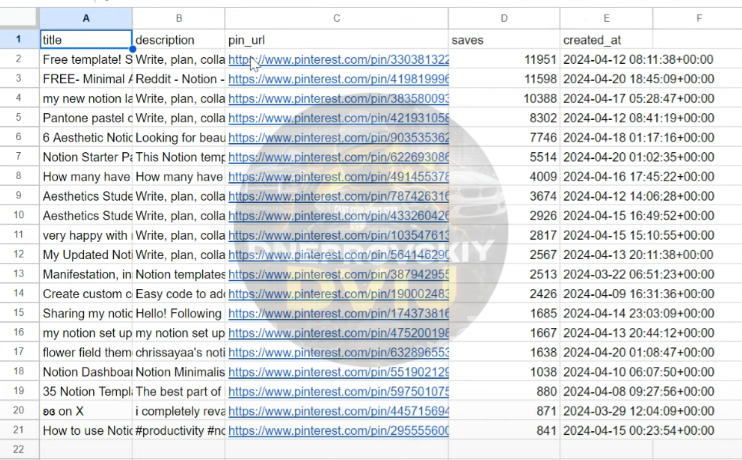Select title cell 'Create custom'
The width and height of the screenshot is (742, 460).
86,294
